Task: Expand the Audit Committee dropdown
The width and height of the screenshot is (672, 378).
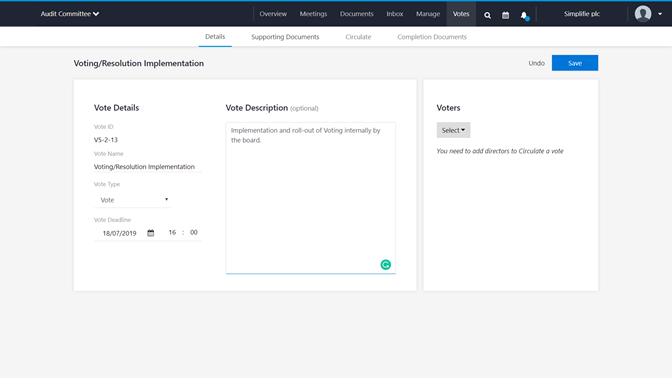Action: pyautogui.click(x=70, y=14)
